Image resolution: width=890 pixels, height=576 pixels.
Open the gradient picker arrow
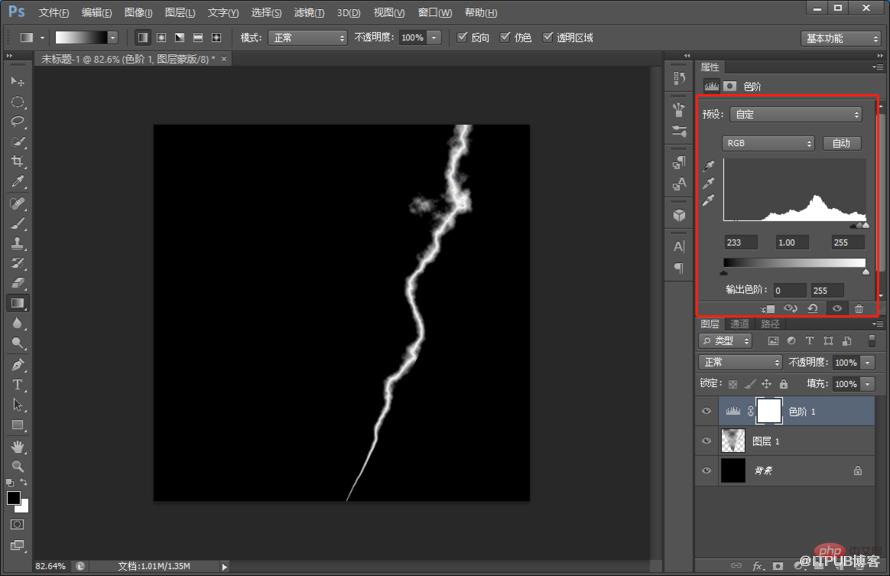(113, 37)
